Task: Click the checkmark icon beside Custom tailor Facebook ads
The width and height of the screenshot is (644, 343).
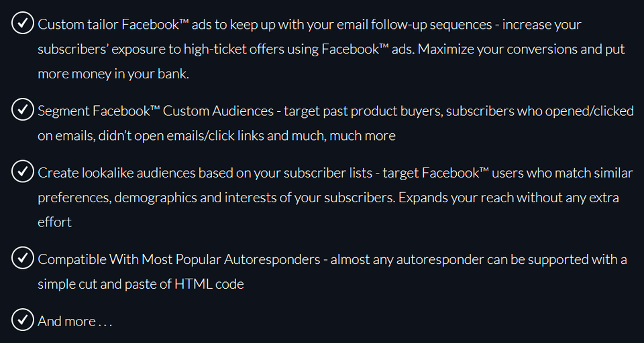Action: [x=23, y=23]
